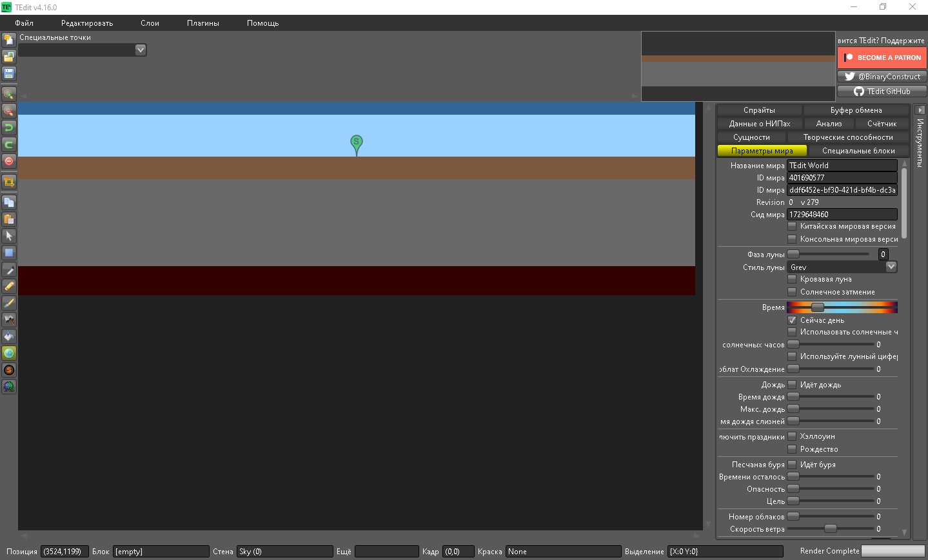The height and width of the screenshot is (560, 928).
Task: Select the Pencil tool
Action: (x=9, y=286)
